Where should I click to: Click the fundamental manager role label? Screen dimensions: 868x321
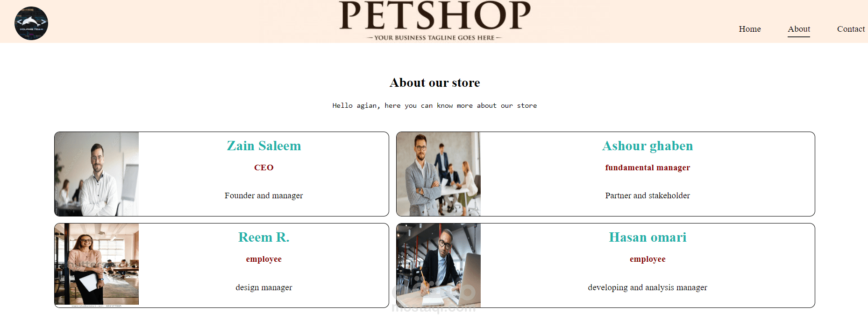tap(647, 167)
